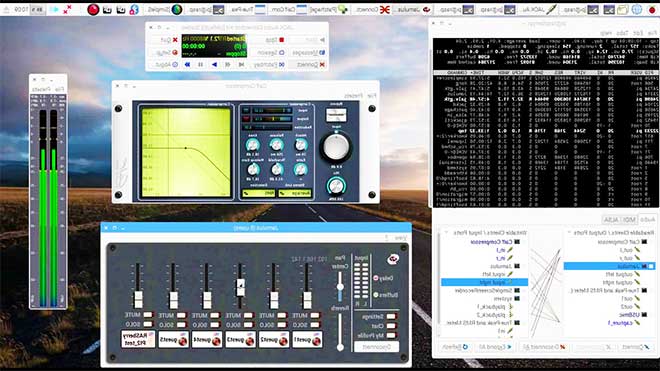This screenshot has width=660, height=371.
Task: Open web browser globe icon on taskbar
Action: click(x=636, y=9)
